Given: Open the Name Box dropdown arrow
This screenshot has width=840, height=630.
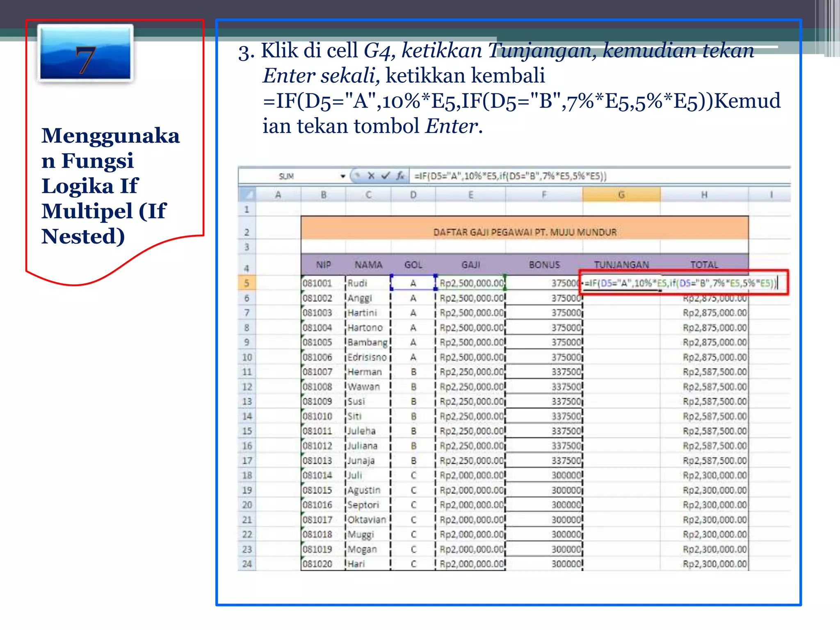Looking at the screenshot, I should click(343, 176).
